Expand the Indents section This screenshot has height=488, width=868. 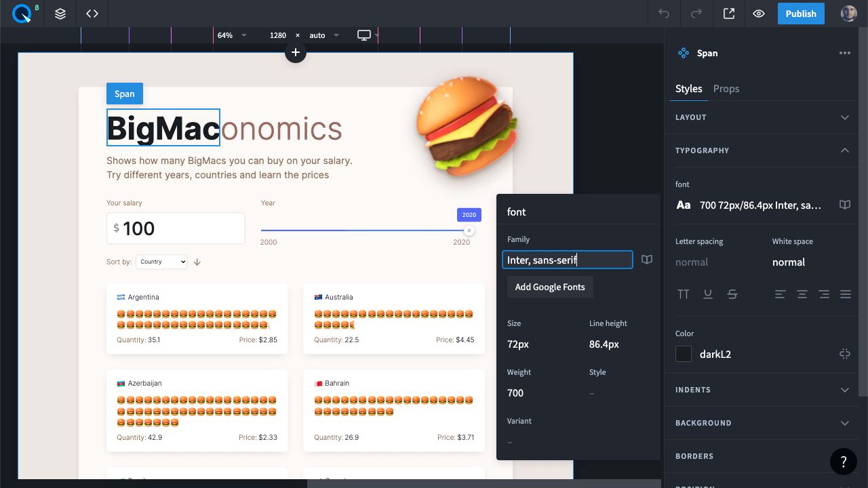click(763, 390)
